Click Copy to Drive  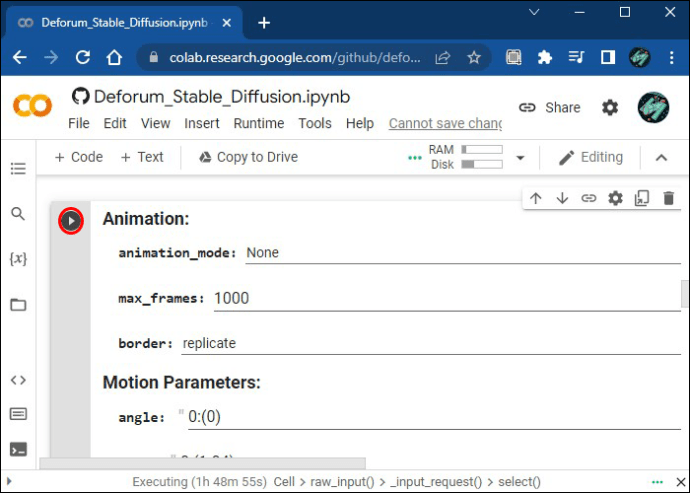(x=249, y=157)
